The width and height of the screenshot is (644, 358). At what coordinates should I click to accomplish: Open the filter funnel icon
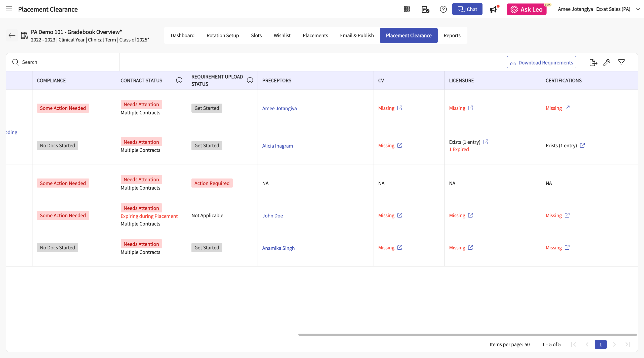pos(621,62)
